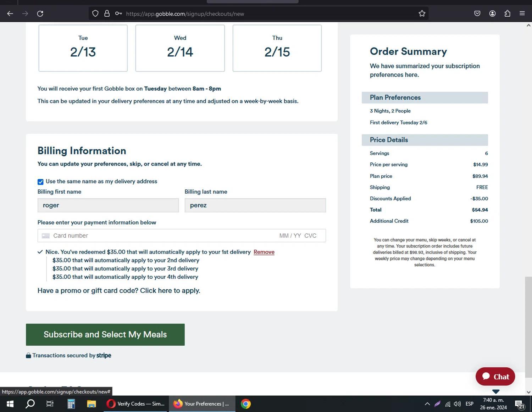Open the Pocket save icon
The image size is (532, 412).
point(477,13)
